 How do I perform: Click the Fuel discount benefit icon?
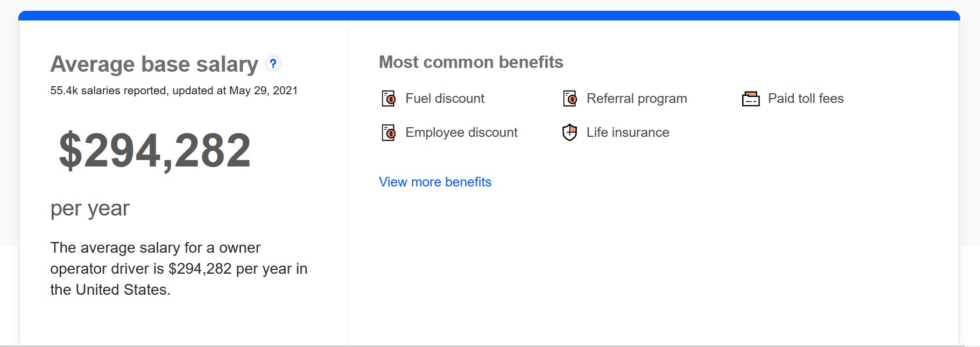(389, 99)
